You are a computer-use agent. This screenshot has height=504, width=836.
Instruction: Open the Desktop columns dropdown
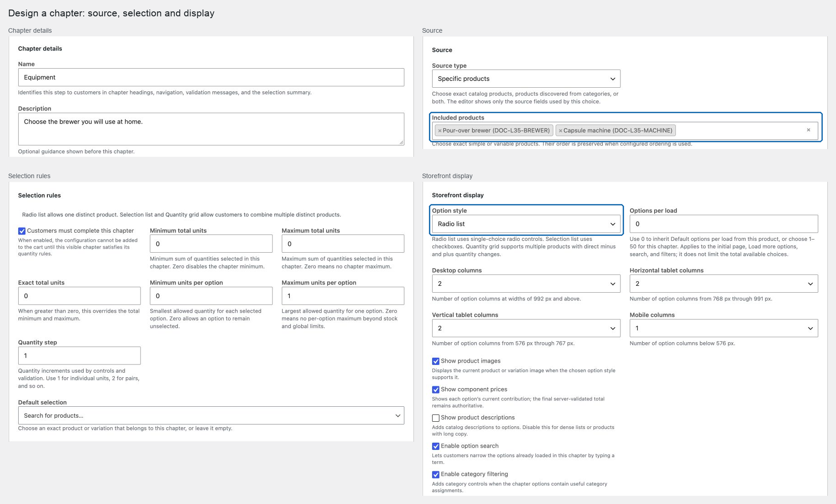[x=526, y=284]
